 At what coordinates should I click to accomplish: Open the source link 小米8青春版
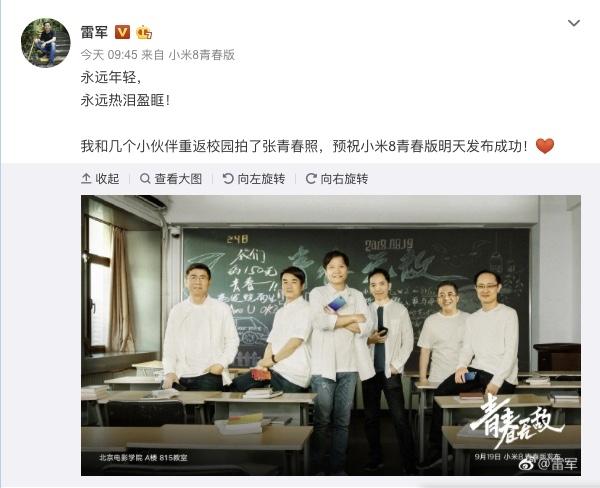pos(202,55)
